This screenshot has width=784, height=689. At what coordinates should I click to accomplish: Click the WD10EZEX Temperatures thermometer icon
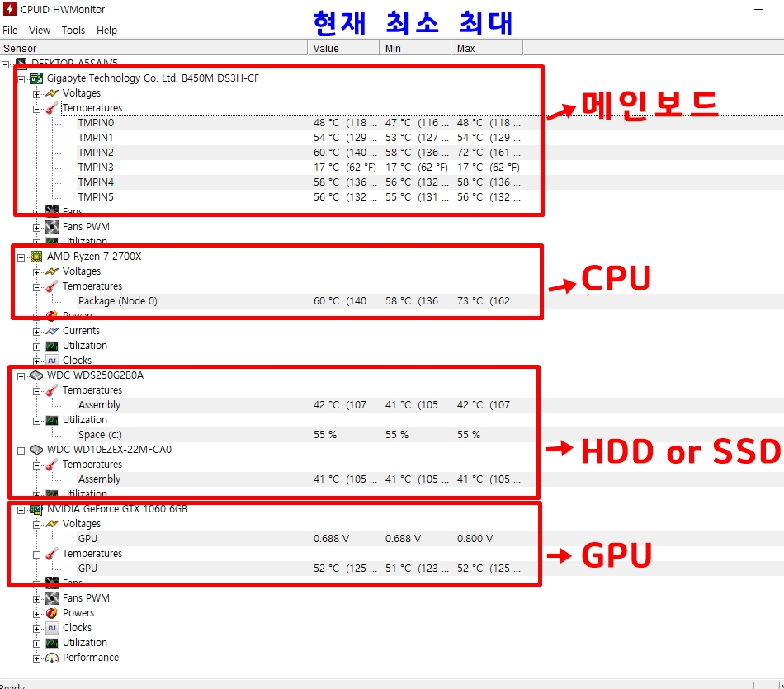51,465
